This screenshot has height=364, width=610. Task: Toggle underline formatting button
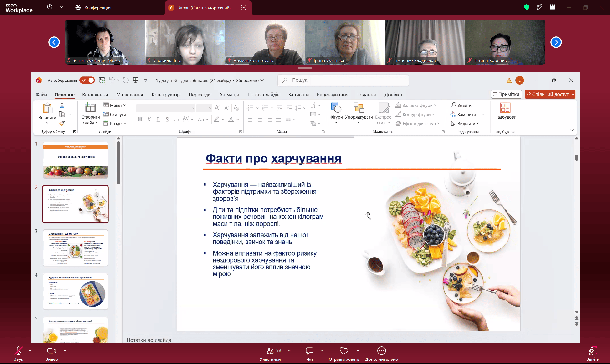click(158, 119)
